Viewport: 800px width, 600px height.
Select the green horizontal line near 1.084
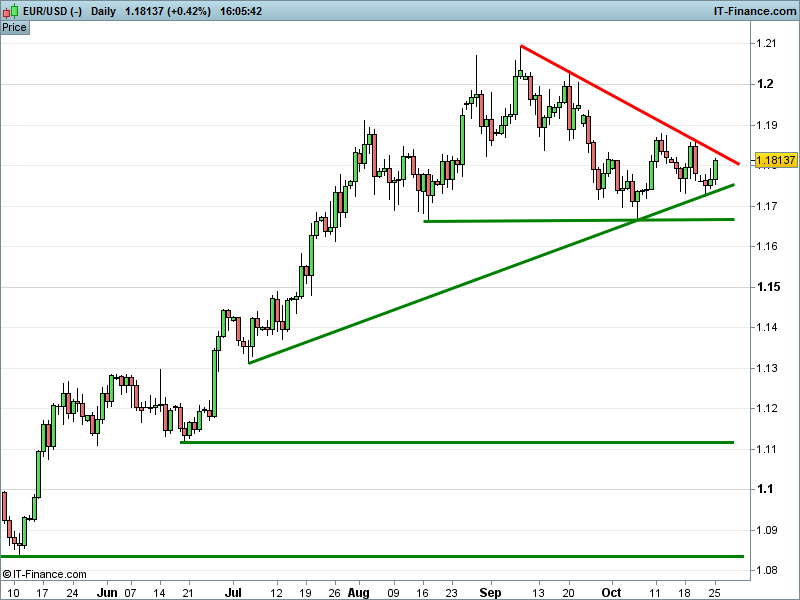coord(372,556)
